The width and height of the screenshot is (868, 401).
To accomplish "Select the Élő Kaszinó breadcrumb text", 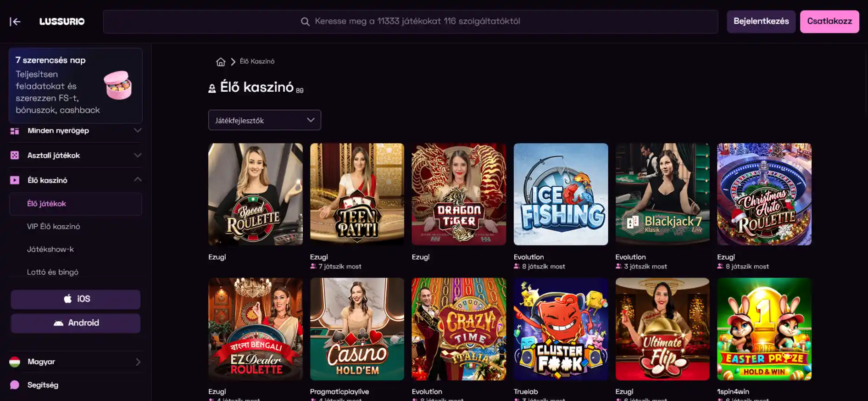I will tap(257, 61).
